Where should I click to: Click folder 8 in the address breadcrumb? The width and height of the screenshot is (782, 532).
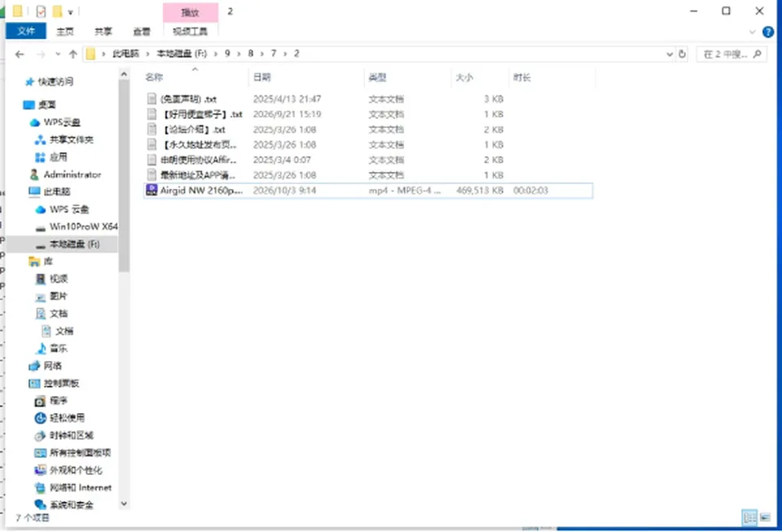[x=250, y=53]
